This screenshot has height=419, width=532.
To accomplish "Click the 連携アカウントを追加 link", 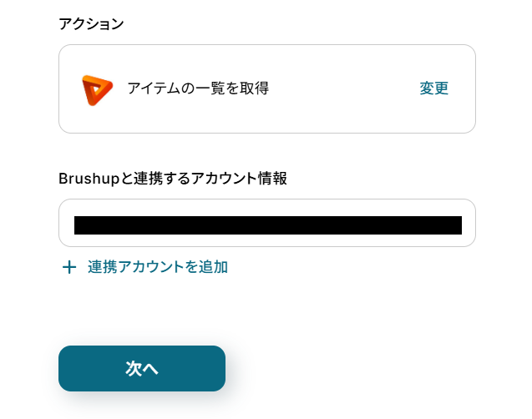I will (157, 267).
